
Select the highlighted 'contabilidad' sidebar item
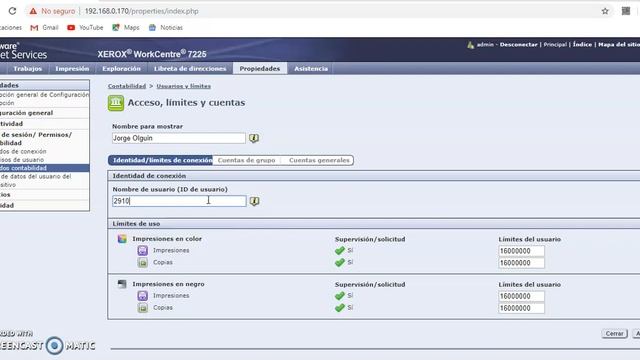click(44, 168)
